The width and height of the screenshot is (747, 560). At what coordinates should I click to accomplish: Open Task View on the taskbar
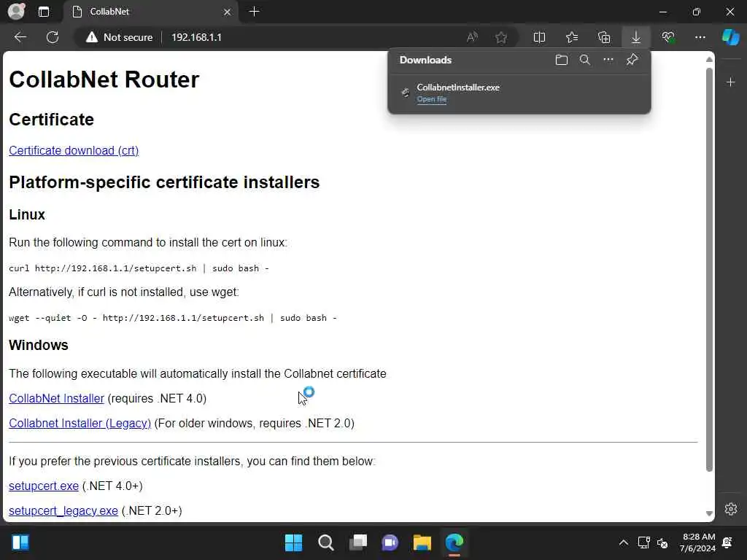point(358,542)
